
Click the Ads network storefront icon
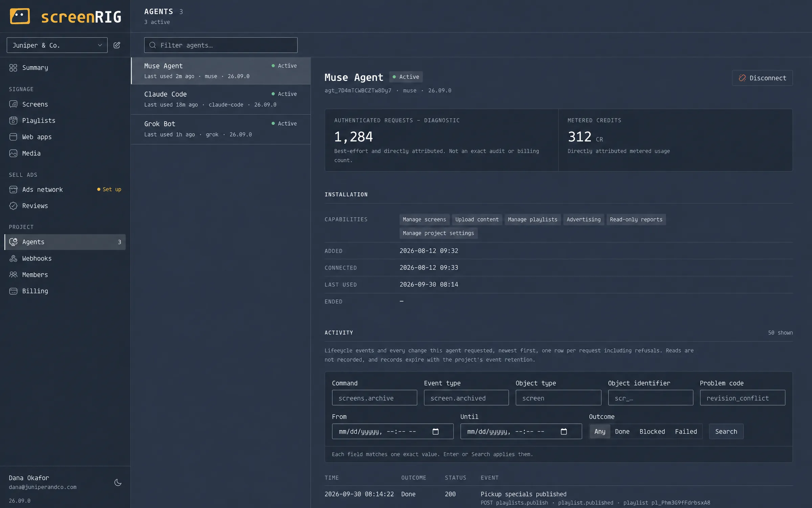13,190
